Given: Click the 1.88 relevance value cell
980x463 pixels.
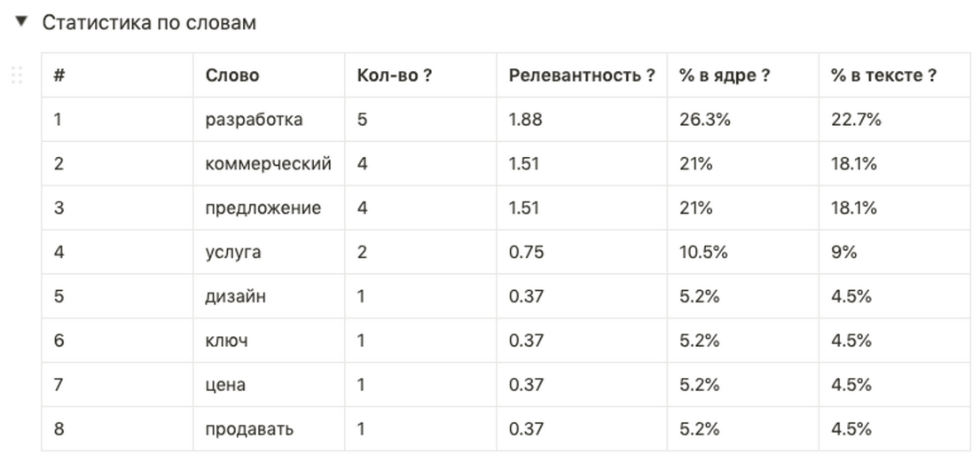Looking at the screenshot, I should 582,120.
